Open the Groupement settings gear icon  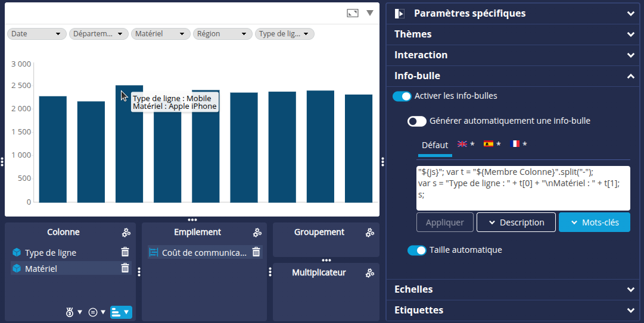tap(370, 233)
